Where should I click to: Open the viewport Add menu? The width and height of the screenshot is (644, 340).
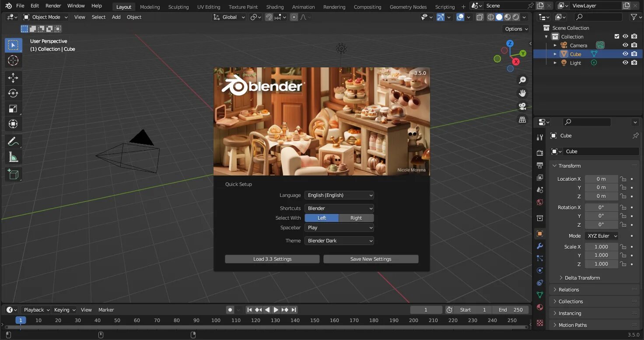pyautogui.click(x=116, y=17)
